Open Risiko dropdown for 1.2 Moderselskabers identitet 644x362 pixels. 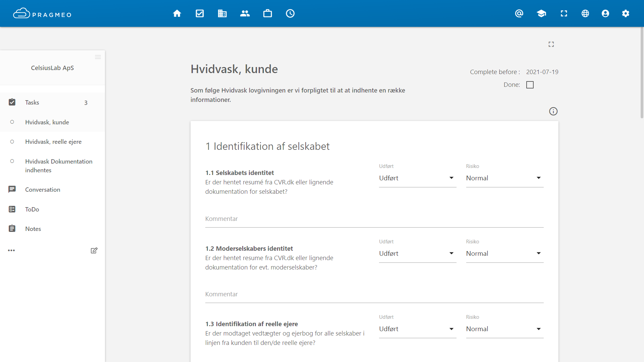pyautogui.click(x=504, y=253)
